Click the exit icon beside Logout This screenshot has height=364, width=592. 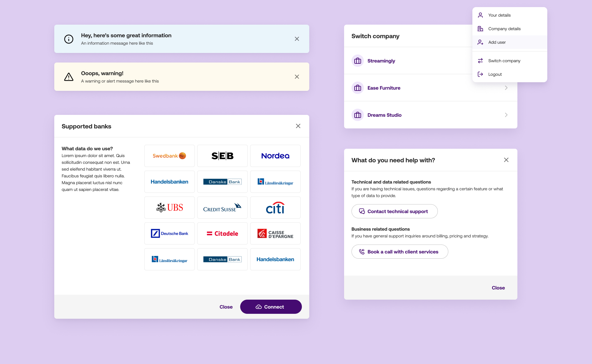480,74
